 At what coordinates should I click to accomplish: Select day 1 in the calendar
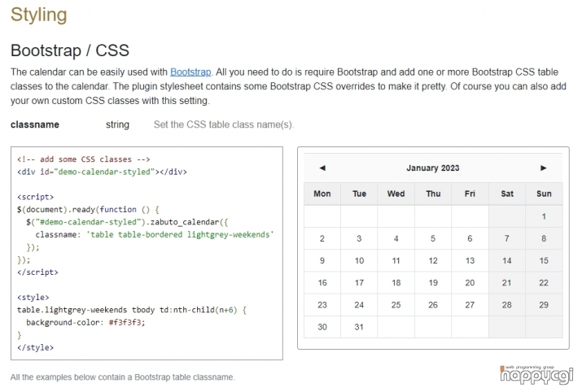(x=544, y=216)
